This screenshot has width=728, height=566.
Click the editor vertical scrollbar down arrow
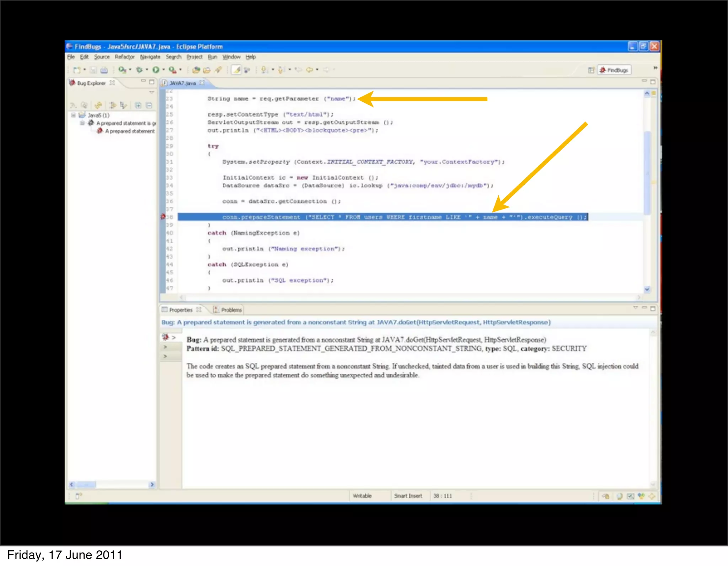(647, 289)
